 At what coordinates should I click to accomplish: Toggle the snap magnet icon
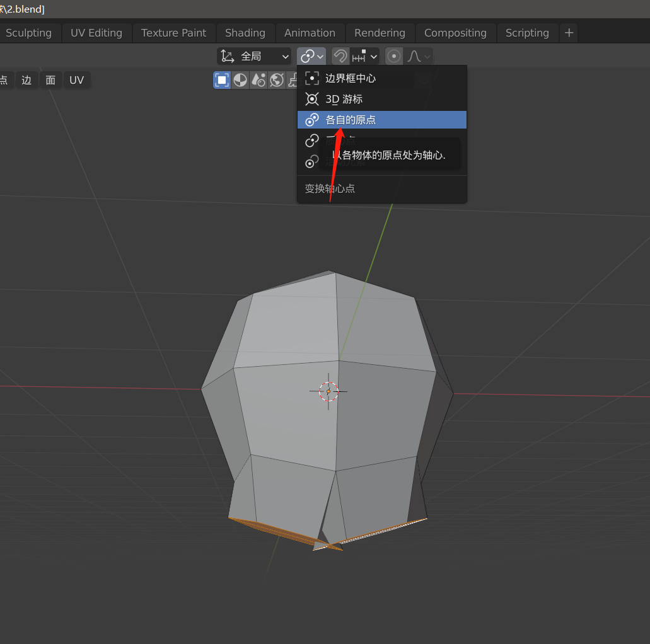(x=340, y=56)
